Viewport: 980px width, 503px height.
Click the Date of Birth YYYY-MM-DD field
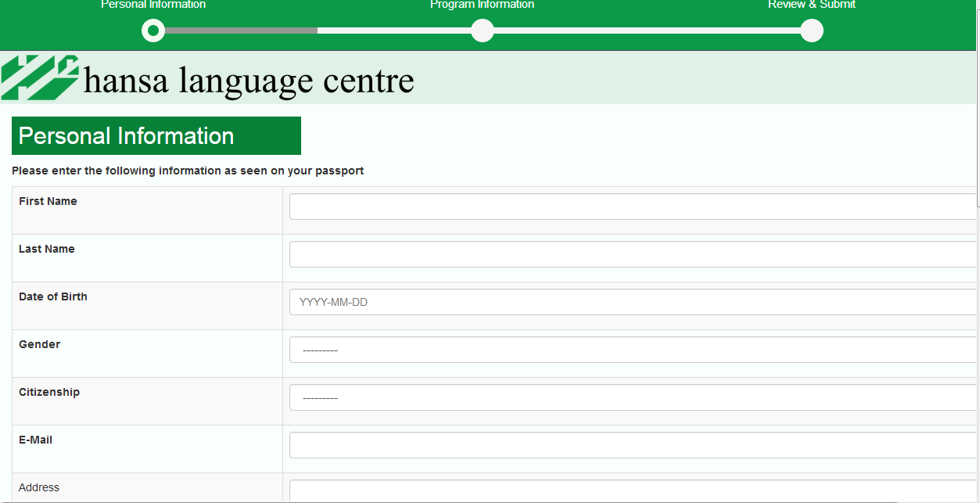coord(633,302)
